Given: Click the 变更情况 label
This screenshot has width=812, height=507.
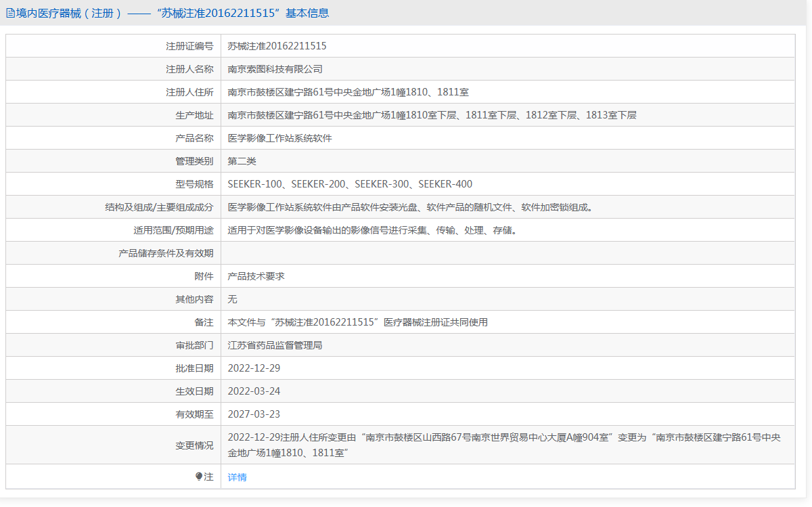Looking at the screenshot, I should click(195, 445).
